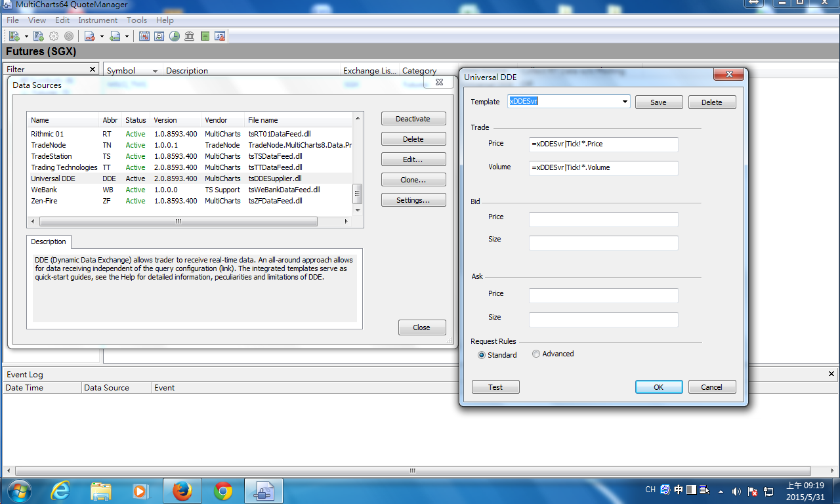Click the Deactivate button

[413, 119]
